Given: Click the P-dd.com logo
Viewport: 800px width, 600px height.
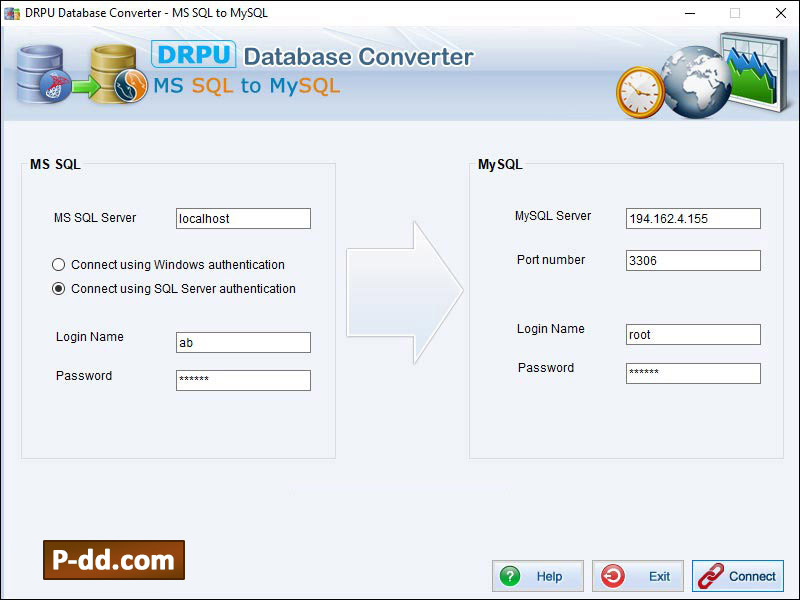Looking at the screenshot, I should [112, 560].
